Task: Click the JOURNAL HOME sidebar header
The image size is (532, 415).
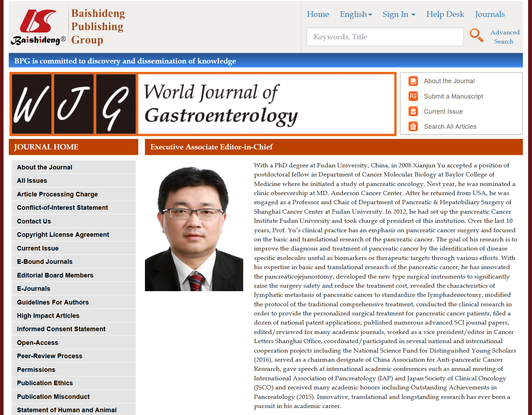Action: [73, 147]
